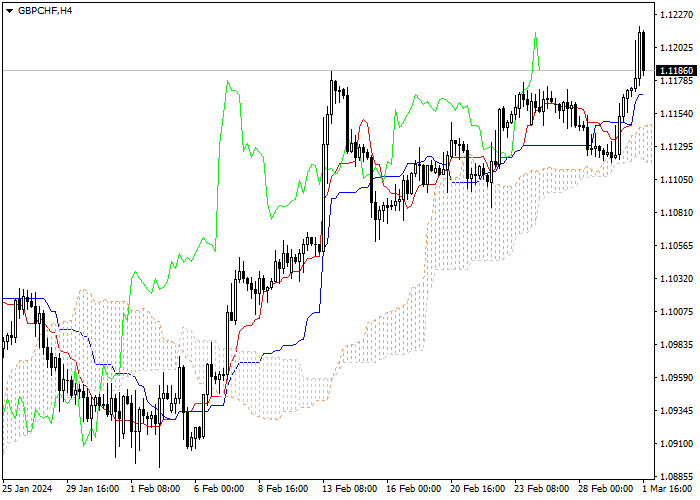This screenshot has height=500, width=700.
Task: Click the 1.09100 price axis label
Action: 676,443
